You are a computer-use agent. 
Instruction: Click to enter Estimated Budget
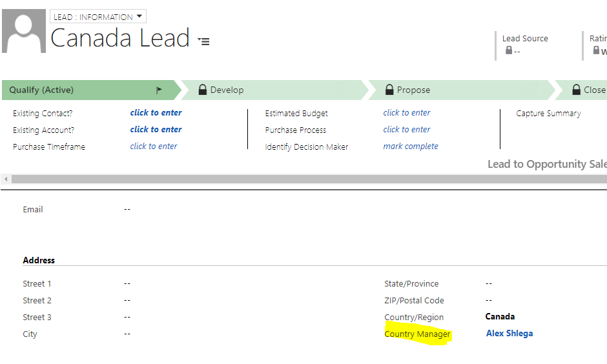click(x=406, y=112)
